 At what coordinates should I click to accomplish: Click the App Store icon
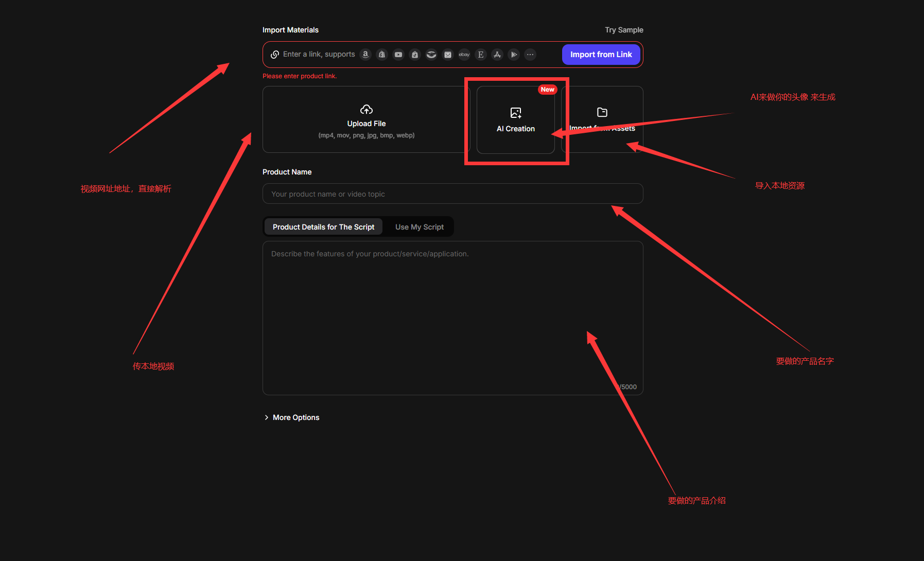tap(497, 55)
